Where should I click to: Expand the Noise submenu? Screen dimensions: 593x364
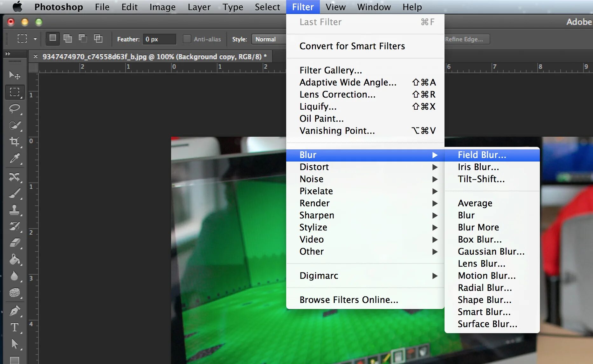pyautogui.click(x=365, y=179)
